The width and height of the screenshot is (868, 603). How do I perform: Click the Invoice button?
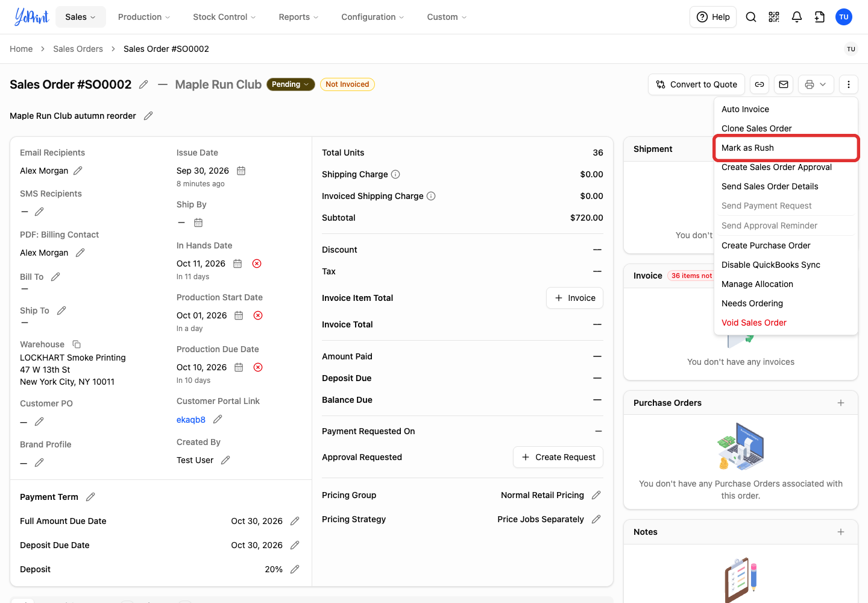point(574,298)
